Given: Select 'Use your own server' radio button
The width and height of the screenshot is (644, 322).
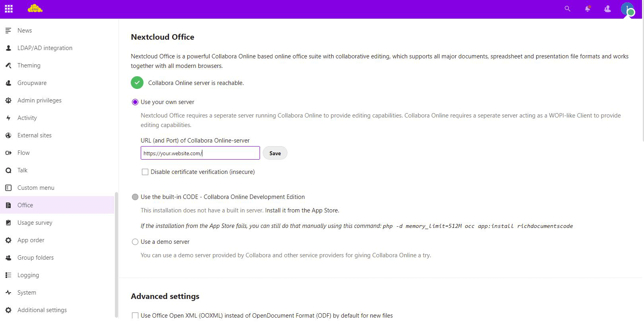Looking at the screenshot, I should coord(135,102).
